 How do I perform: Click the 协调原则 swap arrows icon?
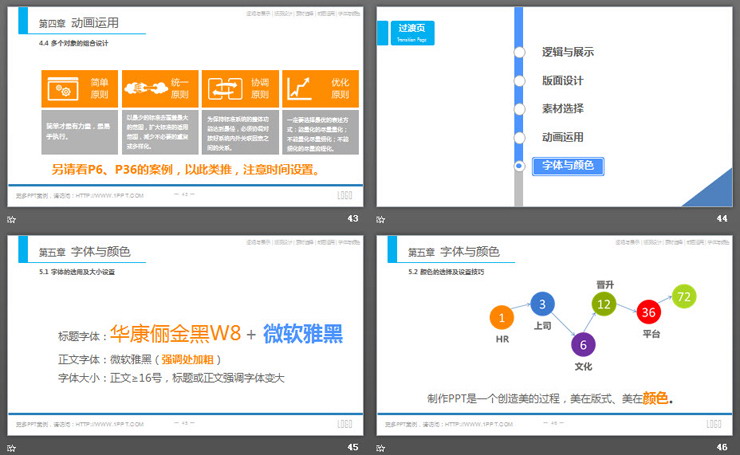coord(225,89)
